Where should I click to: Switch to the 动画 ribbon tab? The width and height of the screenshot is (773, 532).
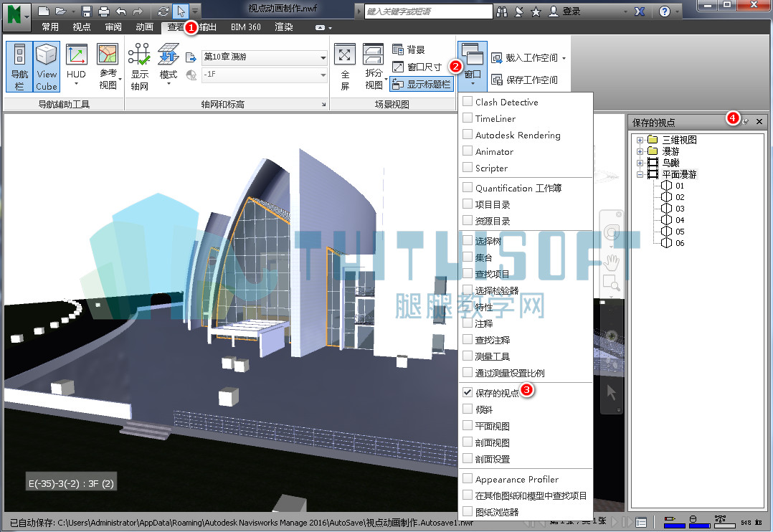[x=144, y=27]
